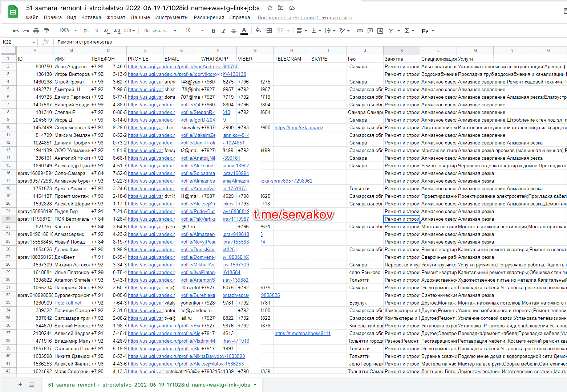Click the name box showing K22
Image resolution: width=567 pixels, height=392 pixels.
pyautogui.click(x=19, y=42)
